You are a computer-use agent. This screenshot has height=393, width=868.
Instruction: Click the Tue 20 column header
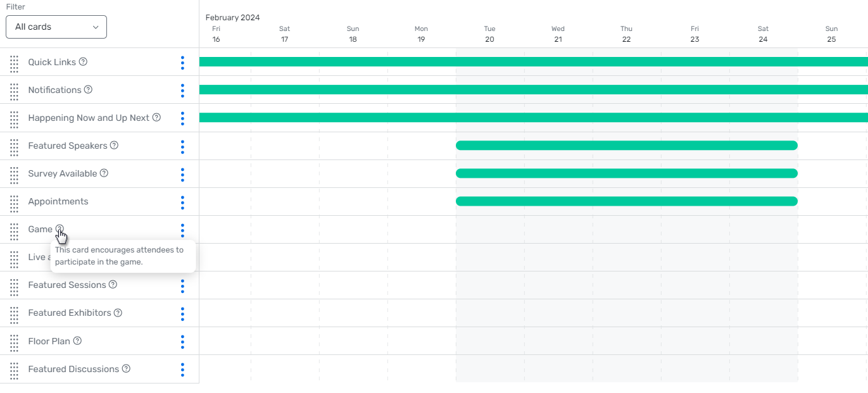click(489, 34)
